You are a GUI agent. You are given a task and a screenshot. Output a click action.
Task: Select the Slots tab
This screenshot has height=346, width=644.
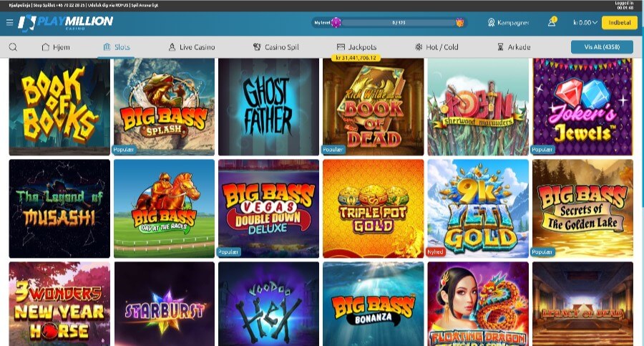tap(117, 47)
